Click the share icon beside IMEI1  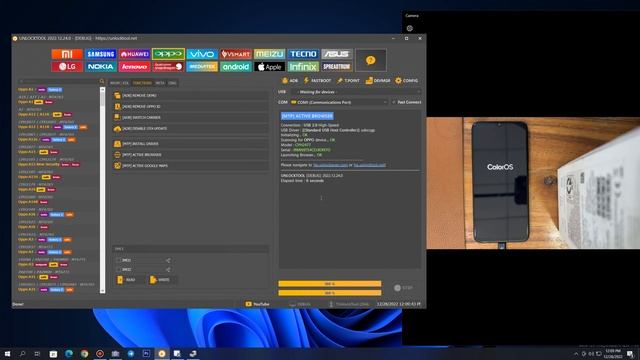tap(168, 260)
